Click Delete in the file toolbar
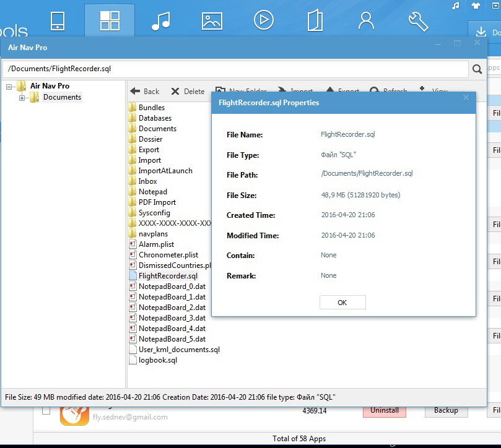501x448 pixels. point(187,91)
